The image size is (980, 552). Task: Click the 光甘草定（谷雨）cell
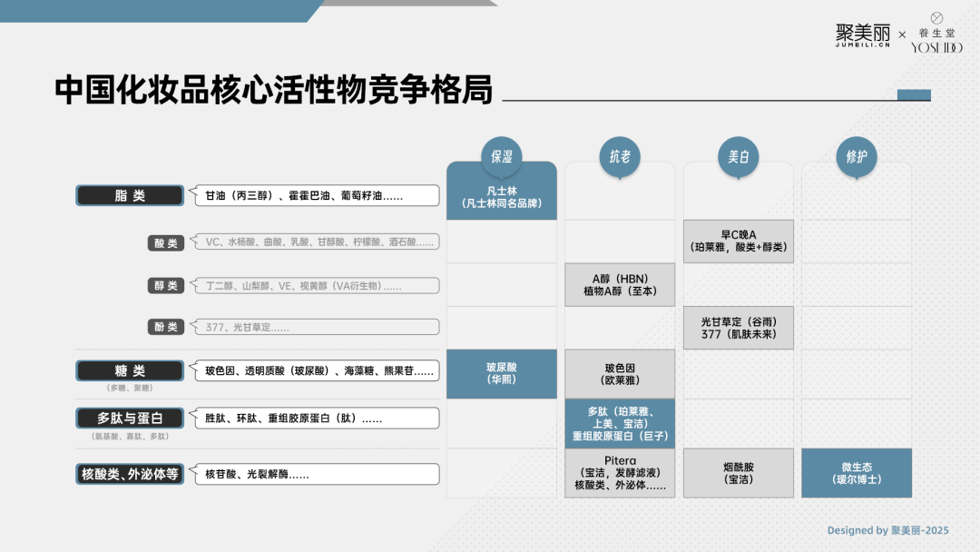738,328
